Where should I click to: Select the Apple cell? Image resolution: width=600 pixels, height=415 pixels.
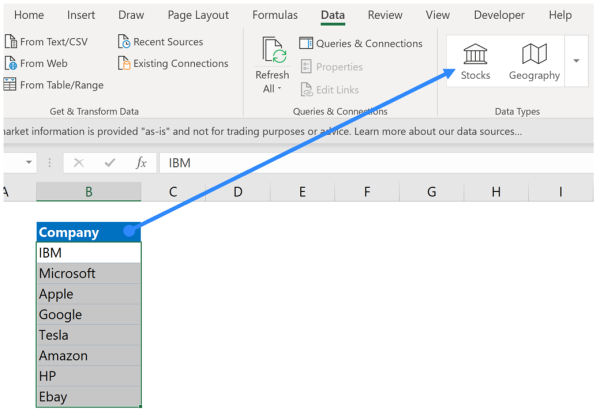89,294
